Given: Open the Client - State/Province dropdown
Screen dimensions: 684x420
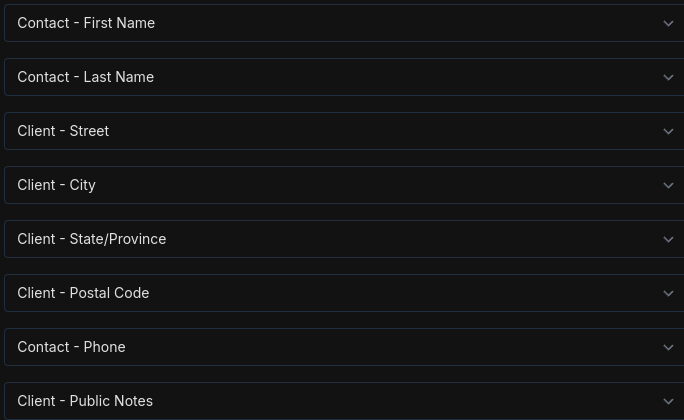Looking at the screenshot, I should point(340,239).
